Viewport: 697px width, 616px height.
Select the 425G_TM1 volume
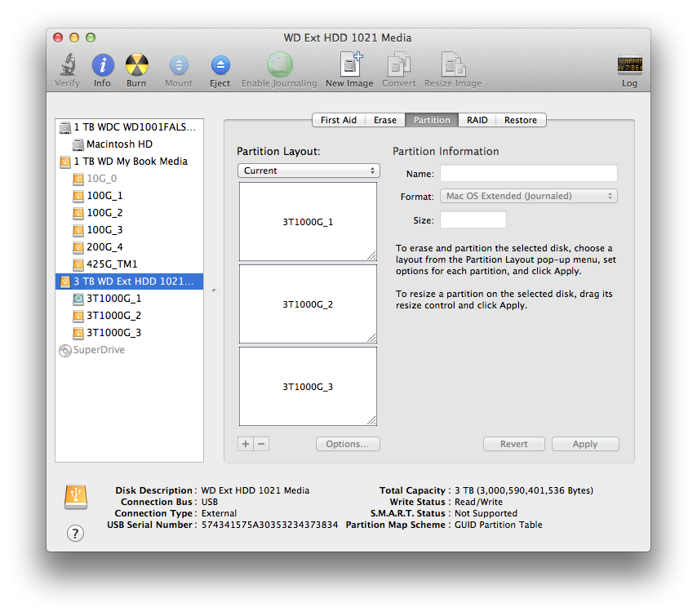pyautogui.click(x=129, y=264)
